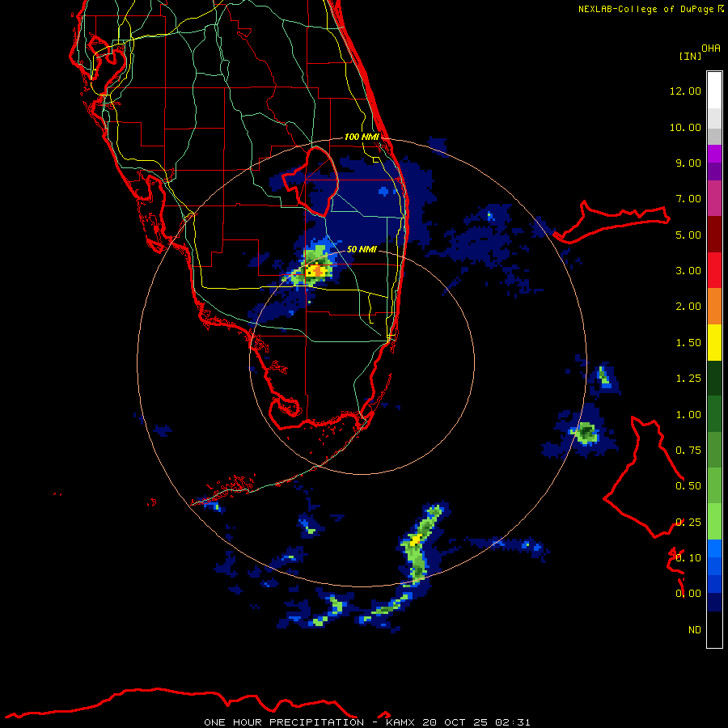Screen dimensions: 728x728
Task: Pick the bright magenta swatch in color bar
Action: [x=714, y=154]
